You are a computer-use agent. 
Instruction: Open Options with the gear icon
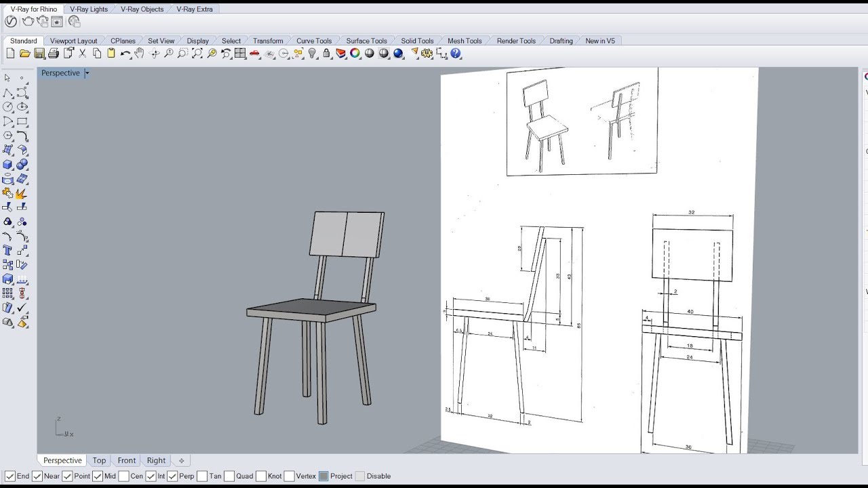[x=427, y=53]
